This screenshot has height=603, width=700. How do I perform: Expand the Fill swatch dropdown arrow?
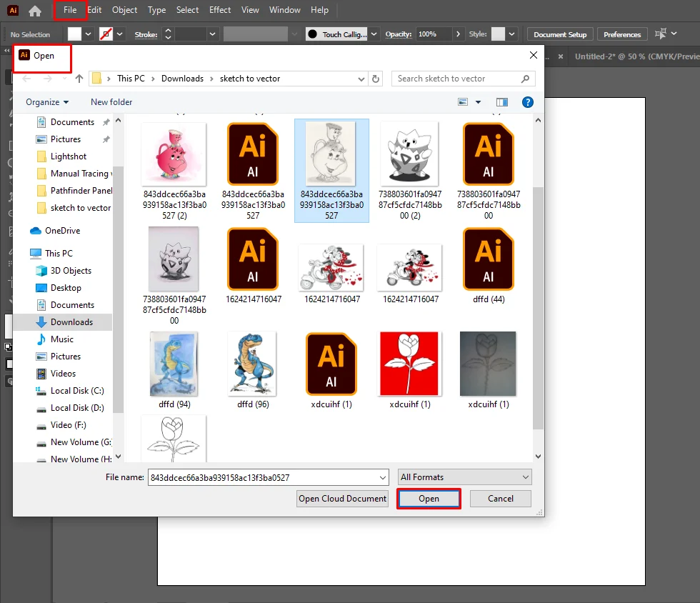(x=89, y=34)
